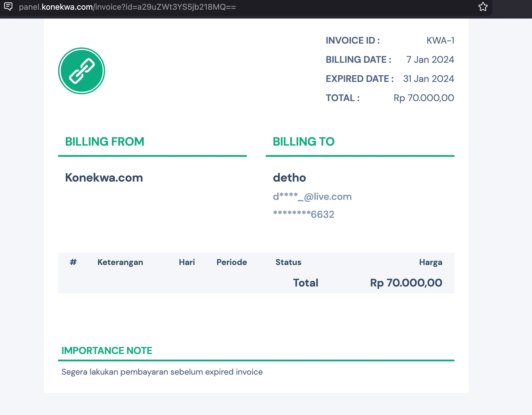The height and width of the screenshot is (415, 532).
Task: Click the Harga column header
Action: (x=430, y=262)
